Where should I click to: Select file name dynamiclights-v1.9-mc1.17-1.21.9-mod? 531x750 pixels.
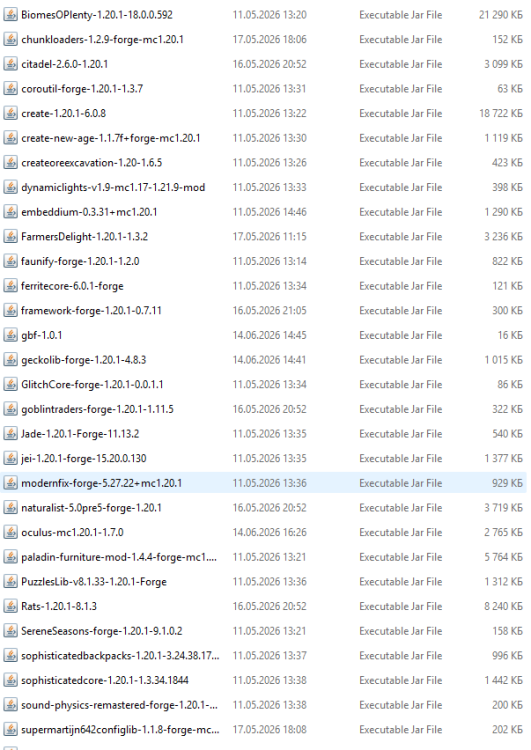pyautogui.click(x=113, y=187)
